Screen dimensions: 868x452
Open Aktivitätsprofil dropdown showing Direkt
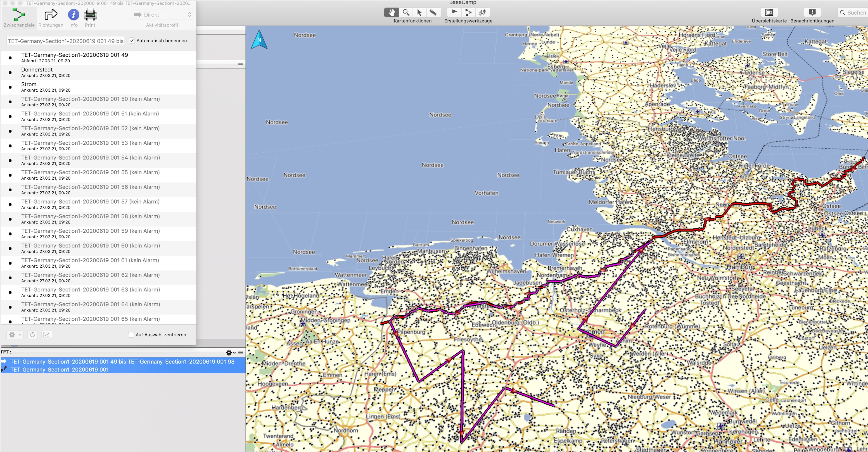coord(162,15)
